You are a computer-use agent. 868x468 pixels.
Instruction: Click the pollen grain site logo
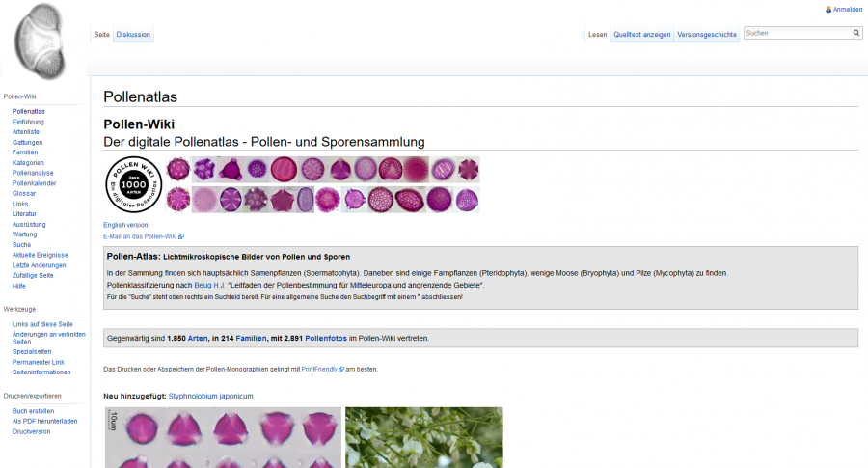40,41
